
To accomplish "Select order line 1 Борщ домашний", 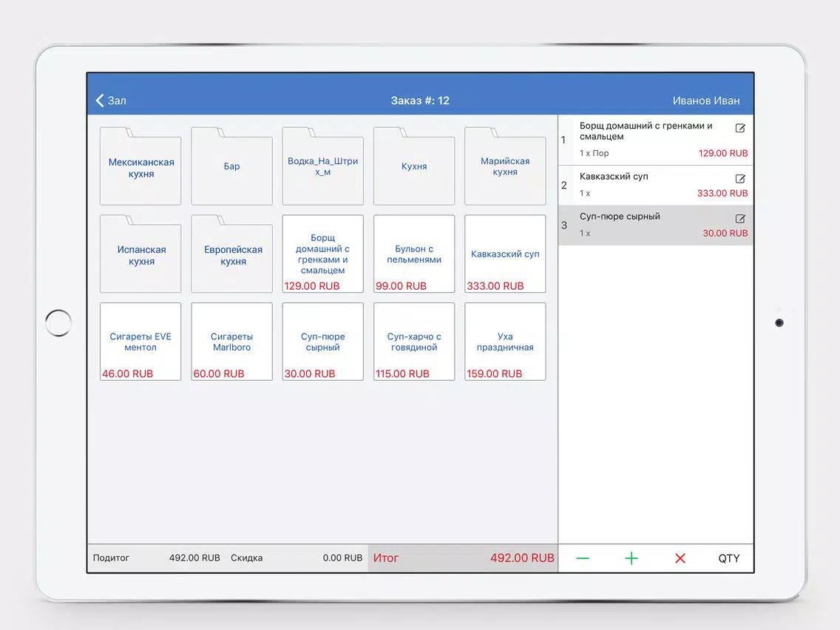I will tap(656, 140).
